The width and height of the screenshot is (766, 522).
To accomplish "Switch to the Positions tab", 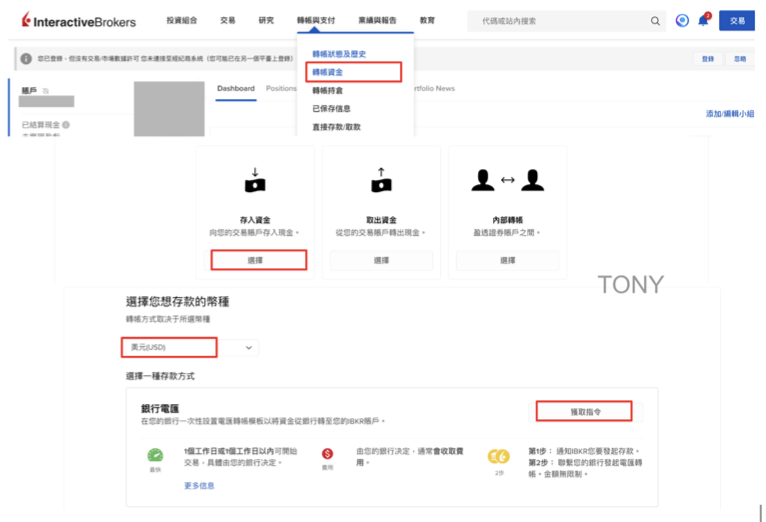I will 281,88.
